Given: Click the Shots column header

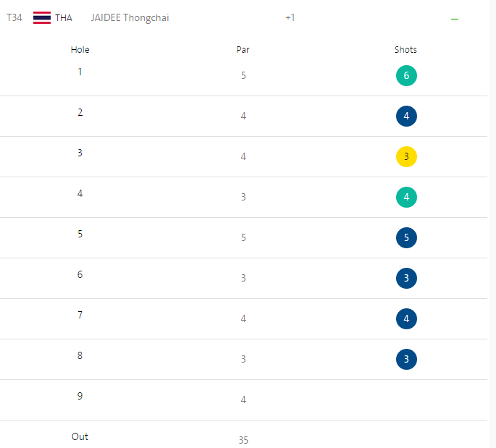Looking at the screenshot, I should pyautogui.click(x=405, y=50).
